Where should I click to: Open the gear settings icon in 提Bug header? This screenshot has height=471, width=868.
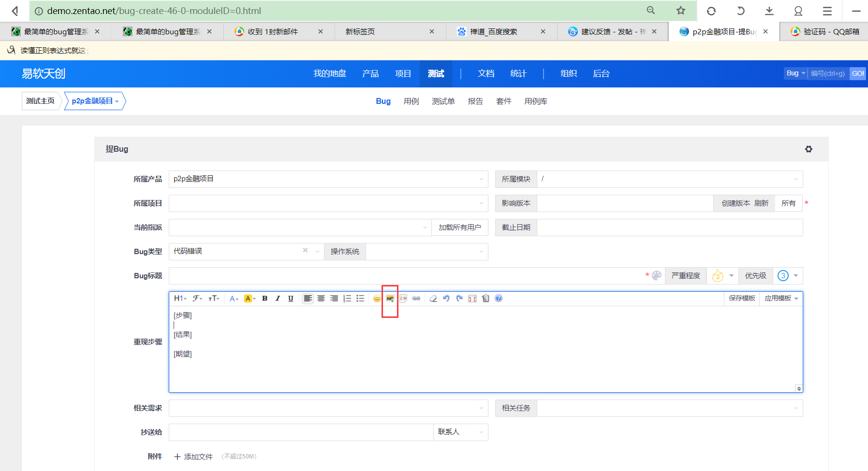tap(809, 149)
